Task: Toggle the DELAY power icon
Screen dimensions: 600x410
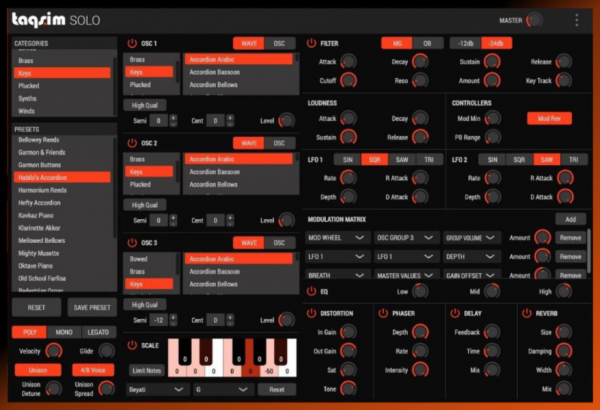Action: [x=455, y=314]
